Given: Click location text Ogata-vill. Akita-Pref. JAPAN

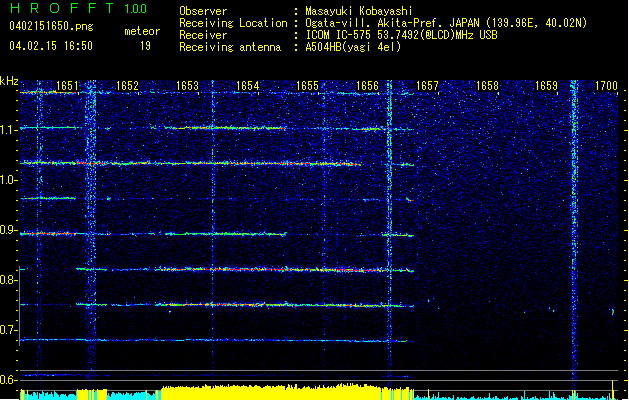Looking at the screenshot, I should click(392, 23).
